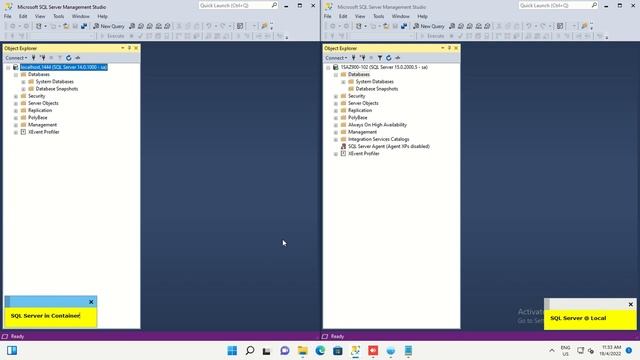Click Disconnect plug icon in right Object Explorer

(362, 58)
